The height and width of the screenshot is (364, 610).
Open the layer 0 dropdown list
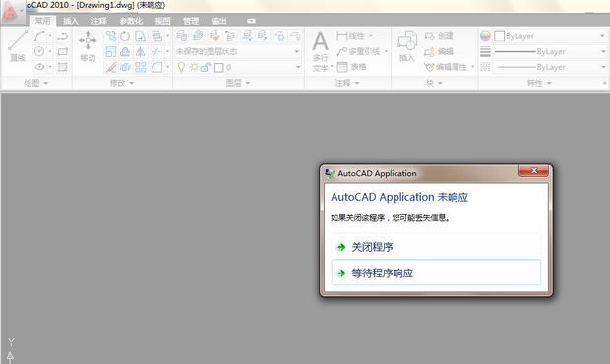click(x=298, y=67)
